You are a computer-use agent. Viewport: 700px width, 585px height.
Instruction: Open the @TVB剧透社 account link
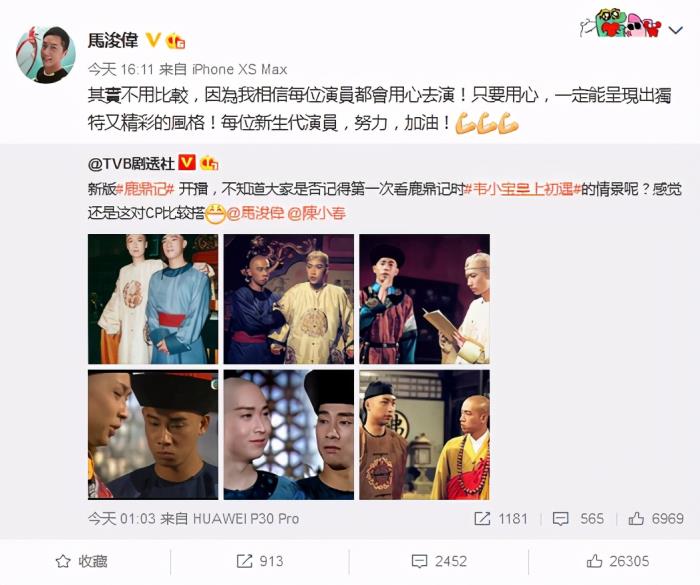[x=131, y=163]
